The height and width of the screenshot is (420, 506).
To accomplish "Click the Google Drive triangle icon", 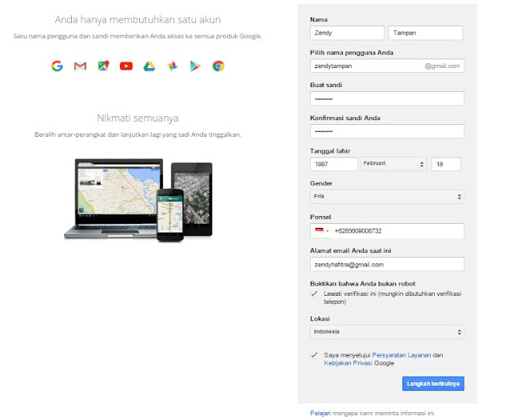I will tap(149, 66).
